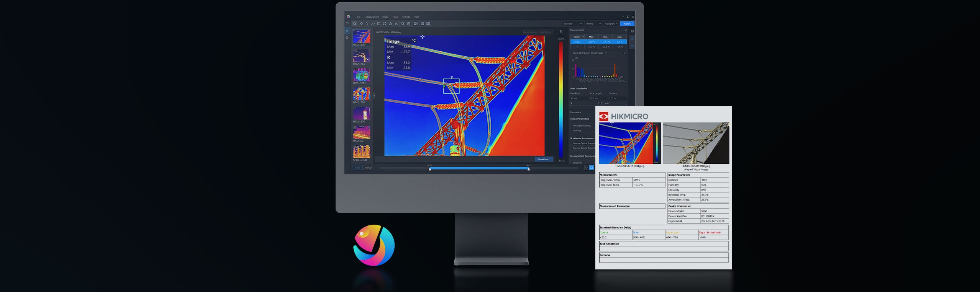
Task: Switch temperature range to Auto mode
Action: tap(357, 168)
